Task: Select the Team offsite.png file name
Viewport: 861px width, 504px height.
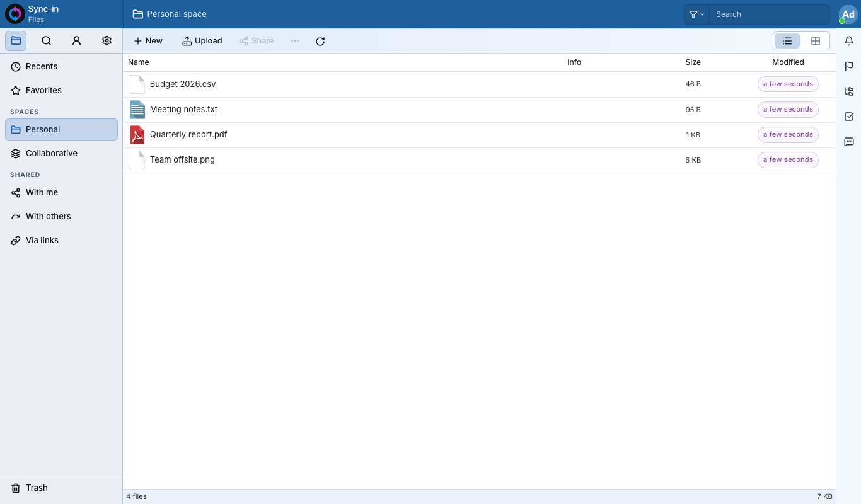Action: pos(182,160)
